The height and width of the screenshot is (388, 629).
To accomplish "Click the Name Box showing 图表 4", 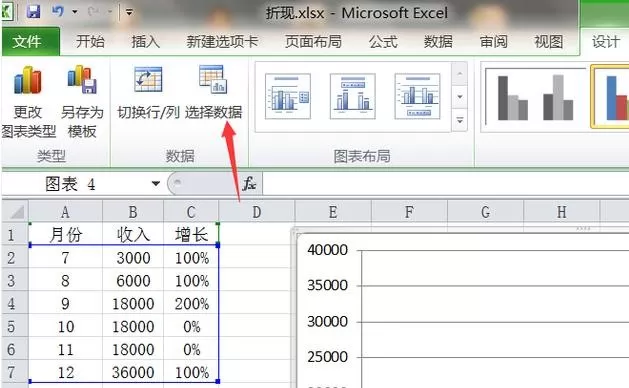I will [x=76, y=184].
